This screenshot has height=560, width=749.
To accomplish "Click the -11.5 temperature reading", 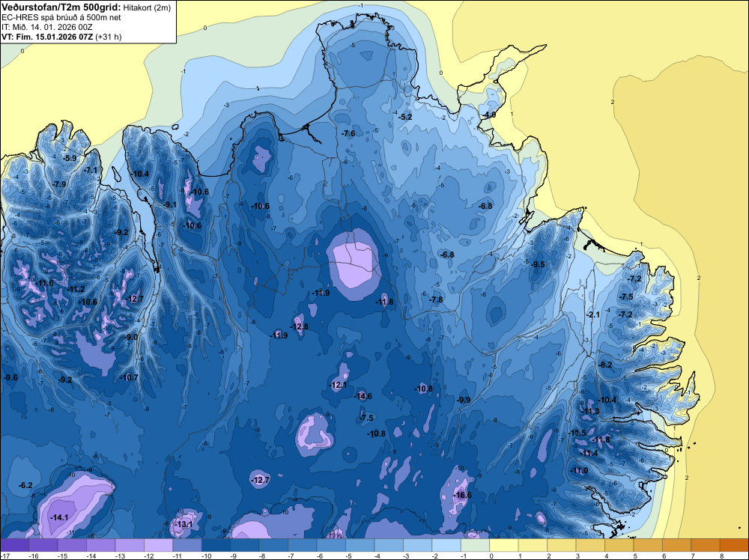I will pos(577,433).
